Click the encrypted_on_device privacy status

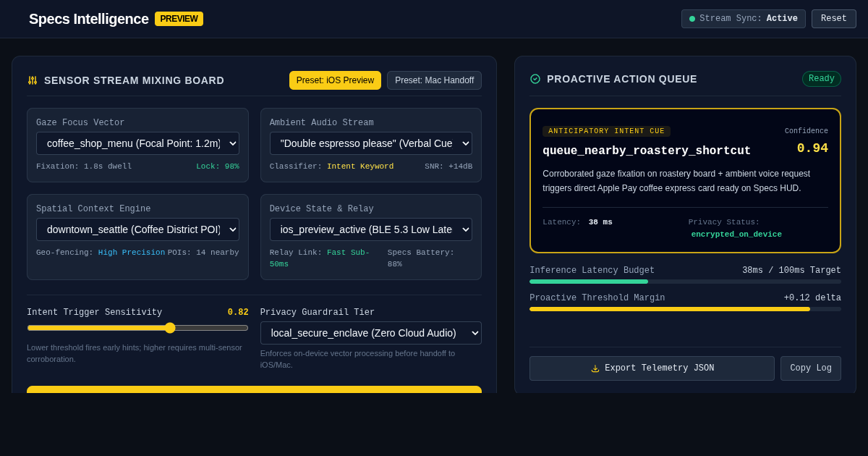pos(736,235)
